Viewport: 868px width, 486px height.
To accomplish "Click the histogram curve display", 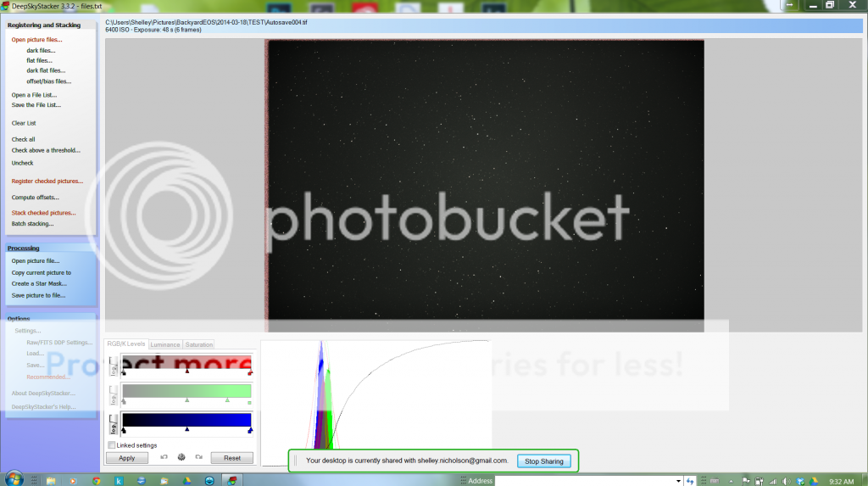I will click(x=376, y=403).
